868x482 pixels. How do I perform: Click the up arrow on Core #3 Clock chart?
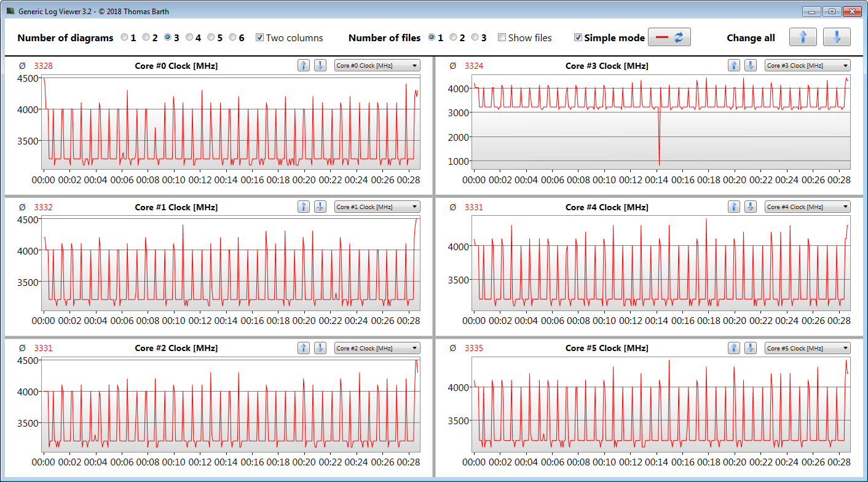click(x=733, y=66)
